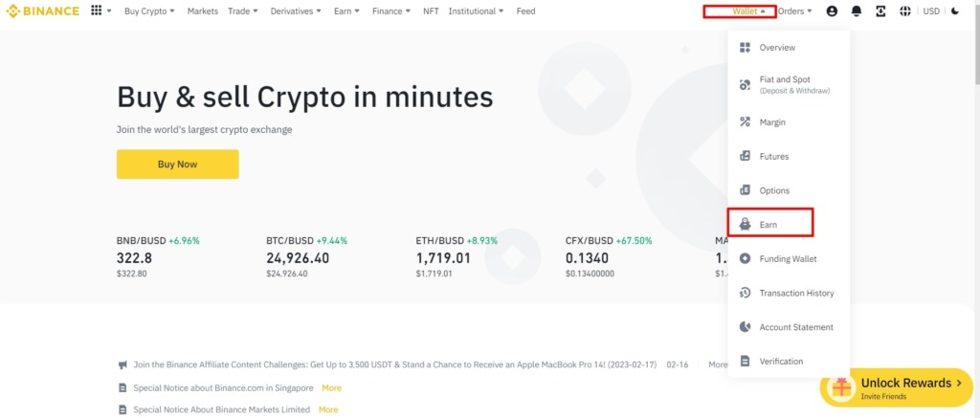Image resolution: width=980 pixels, height=418 pixels.
Task: Click the Unlock Rewards gift icon
Action: click(841, 387)
